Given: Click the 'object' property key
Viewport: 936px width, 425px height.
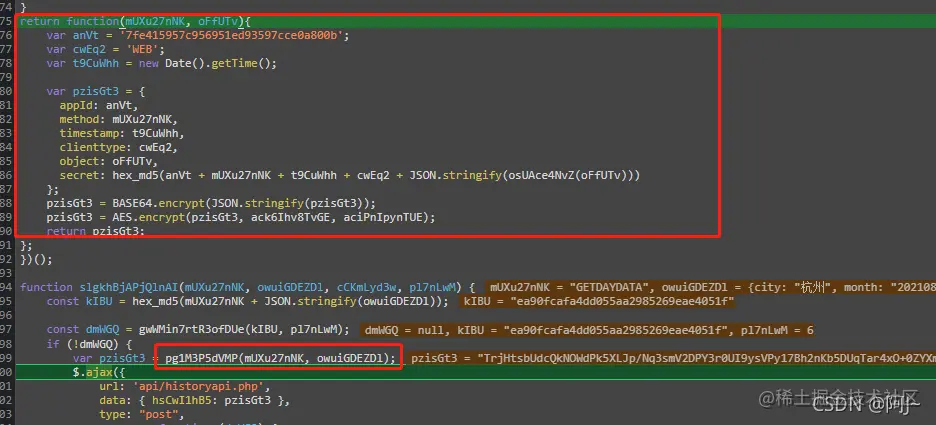Looking at the screenshot, I should point(79,161).
